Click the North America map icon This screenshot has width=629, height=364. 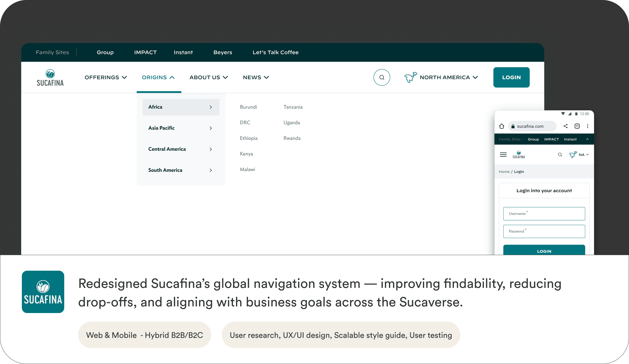[x=411, y=77]
